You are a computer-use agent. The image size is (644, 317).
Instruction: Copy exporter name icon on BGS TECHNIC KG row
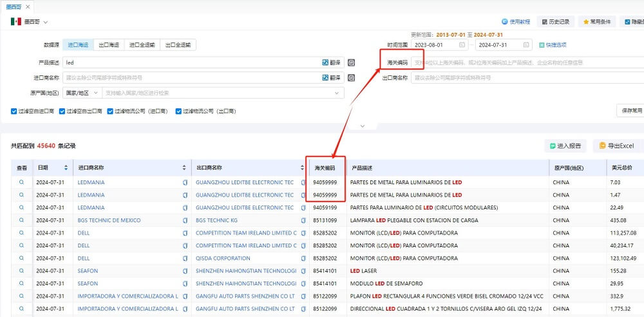303,220
